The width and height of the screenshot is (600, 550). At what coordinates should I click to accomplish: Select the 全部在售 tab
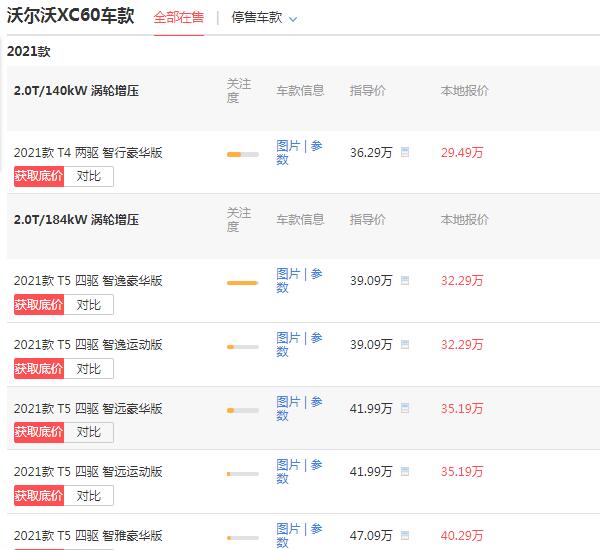[179, 18]
